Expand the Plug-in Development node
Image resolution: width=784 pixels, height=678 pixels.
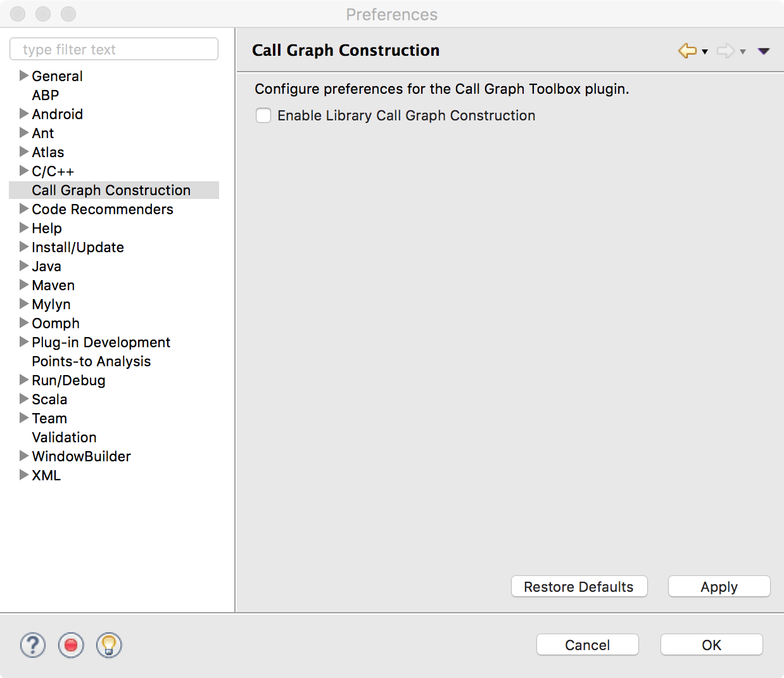pyautogui.click(x=24, y=342)
